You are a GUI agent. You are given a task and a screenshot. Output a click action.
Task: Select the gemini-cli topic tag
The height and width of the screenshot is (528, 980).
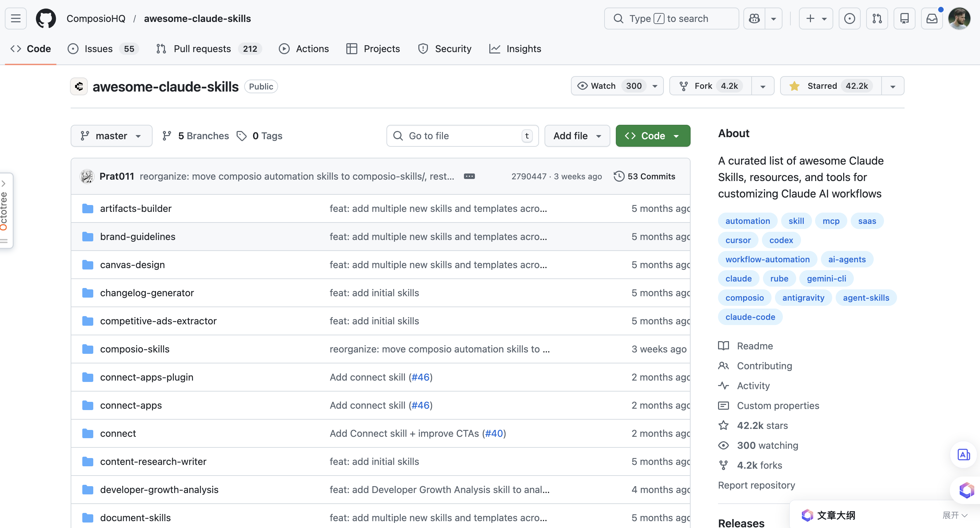point(826,278)
